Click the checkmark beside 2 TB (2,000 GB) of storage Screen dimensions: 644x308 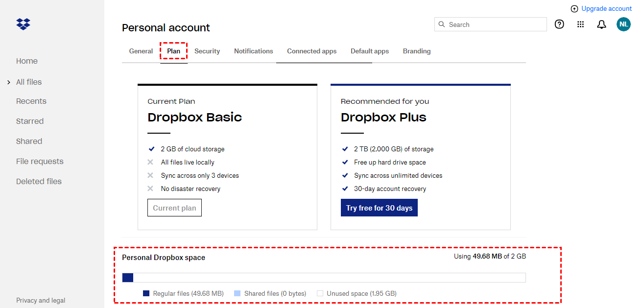pos(344,149)
